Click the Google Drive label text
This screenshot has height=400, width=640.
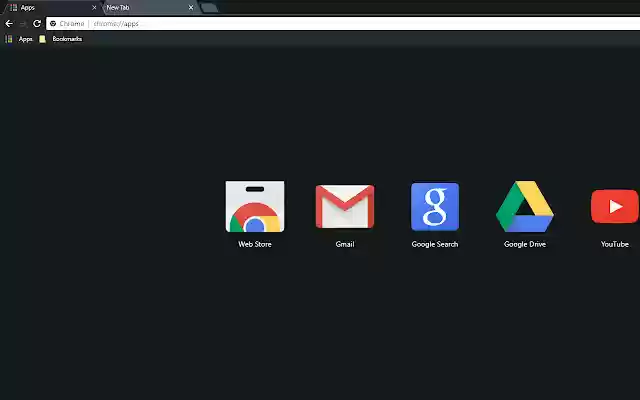(x=525, y=244)
